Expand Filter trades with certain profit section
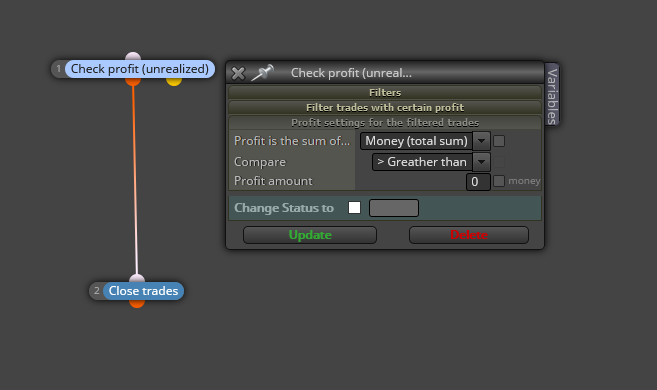657x390 pixels. pos(385,108)
